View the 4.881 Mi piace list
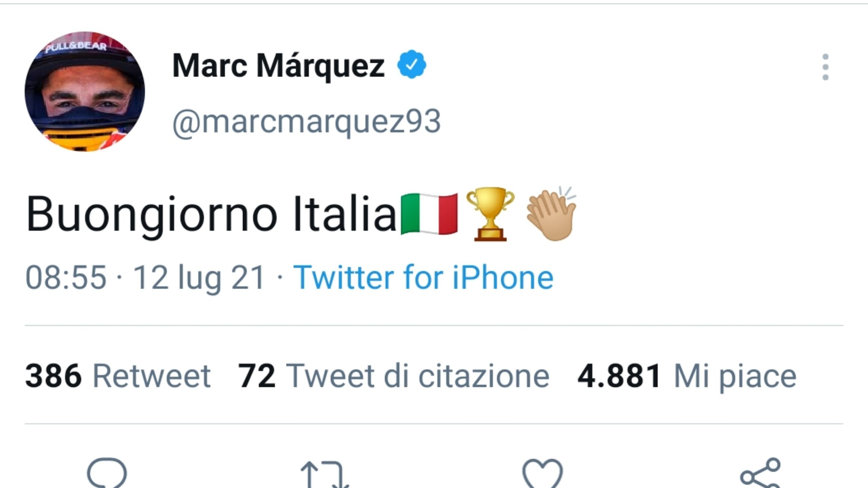 pos(687,375)
